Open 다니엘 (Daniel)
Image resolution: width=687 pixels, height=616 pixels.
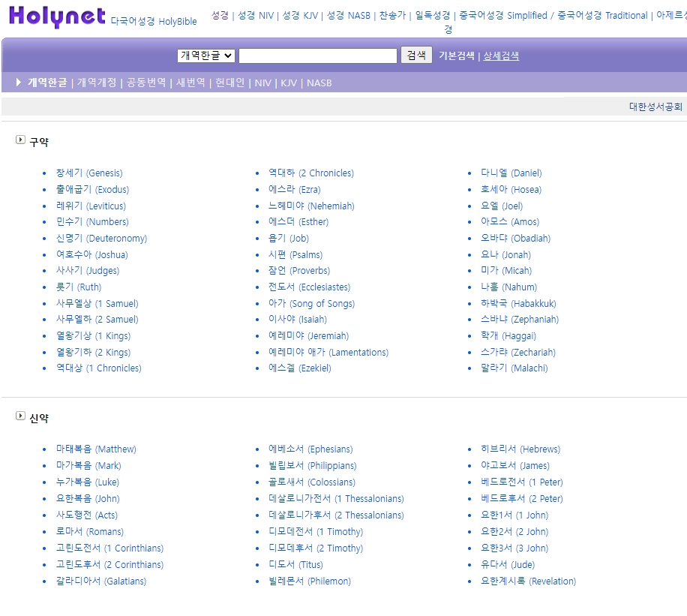tap(511, 173)
